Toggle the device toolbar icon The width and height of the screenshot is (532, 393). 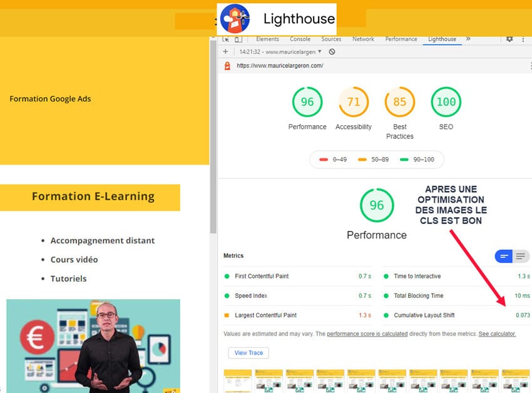[238, 39]
